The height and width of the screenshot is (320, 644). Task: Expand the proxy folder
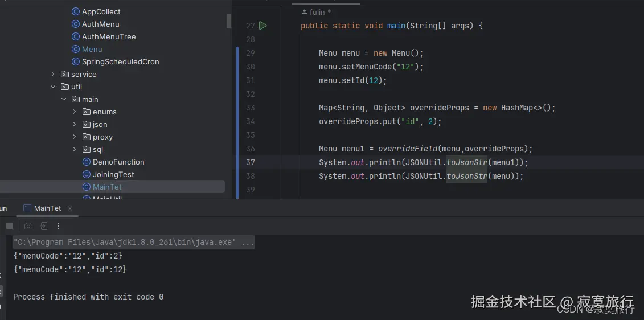pos(75,137)
